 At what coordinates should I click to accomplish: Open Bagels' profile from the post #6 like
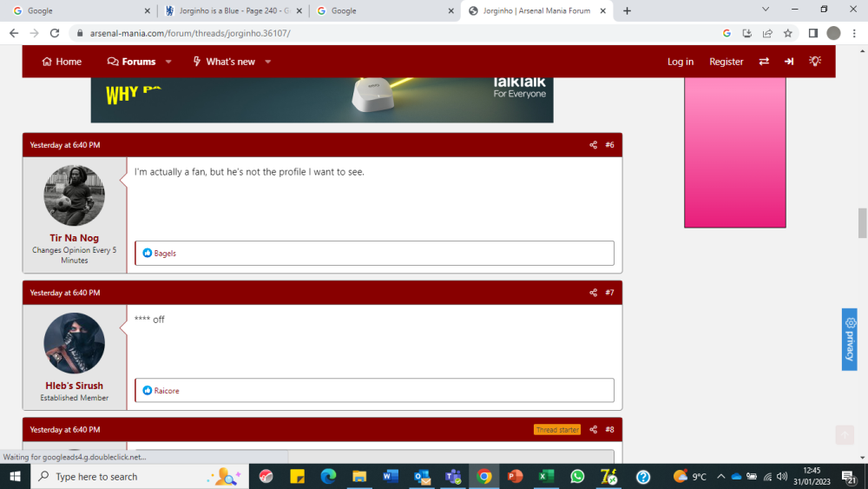point(165,253)
